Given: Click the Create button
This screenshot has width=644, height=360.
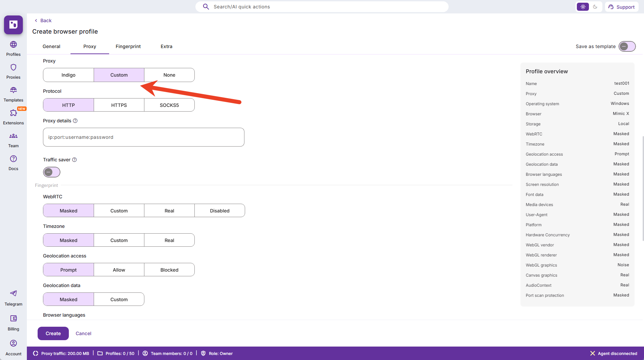Looking at the screenshot, I should click(53, 333).
